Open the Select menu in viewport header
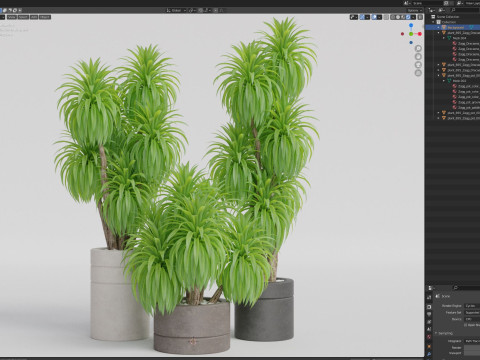The height and width of the screenshot is (360, 480). [x=23, y=17]
